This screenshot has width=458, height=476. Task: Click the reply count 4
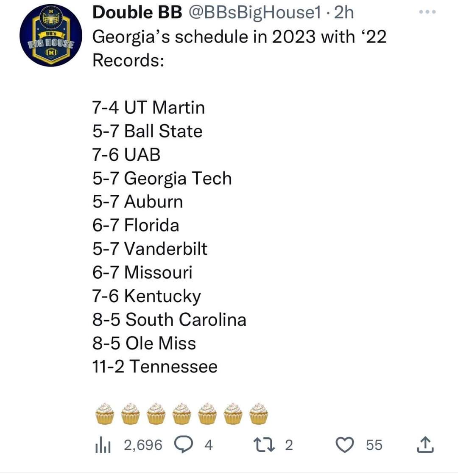209,445
